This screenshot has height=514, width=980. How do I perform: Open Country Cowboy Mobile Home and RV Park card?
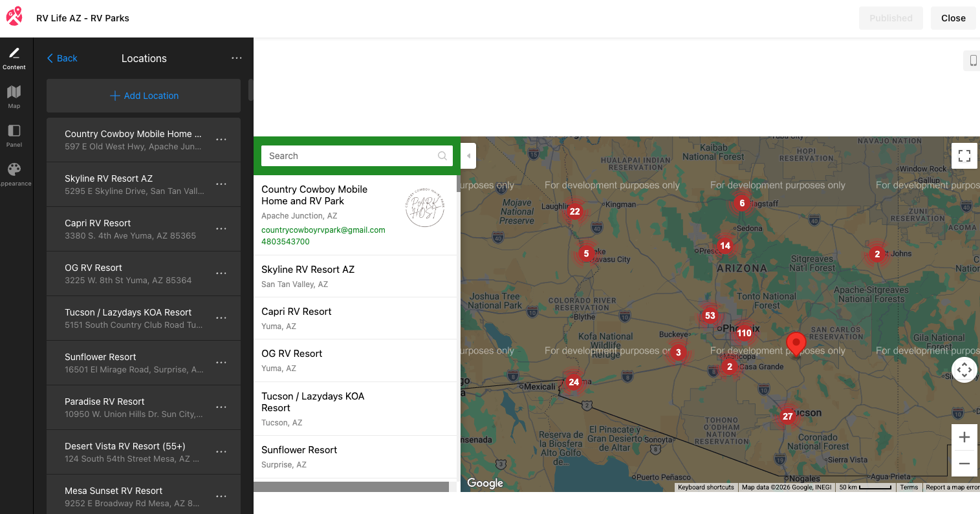(x=356, y=215)
